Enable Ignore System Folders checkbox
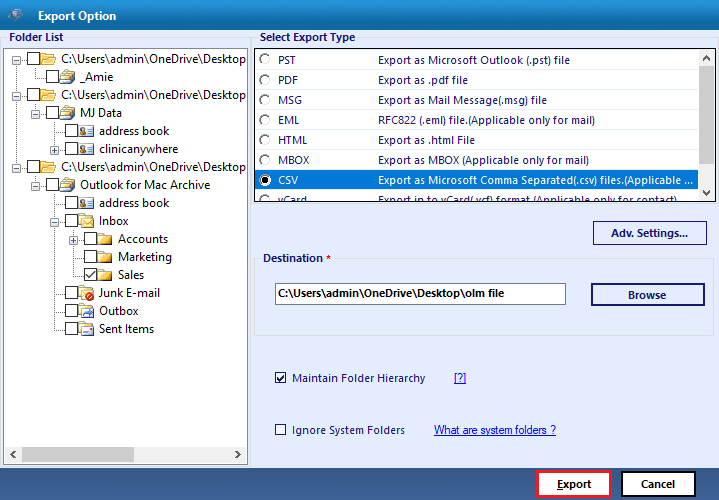Image resolution: width=719 pixels, height=500 pixels. (x=280, y=430)
